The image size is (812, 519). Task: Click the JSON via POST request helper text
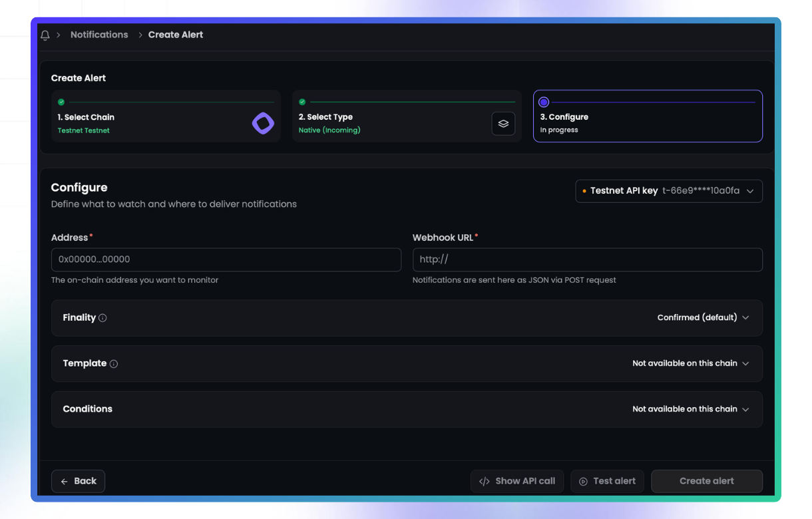point(514,280)
